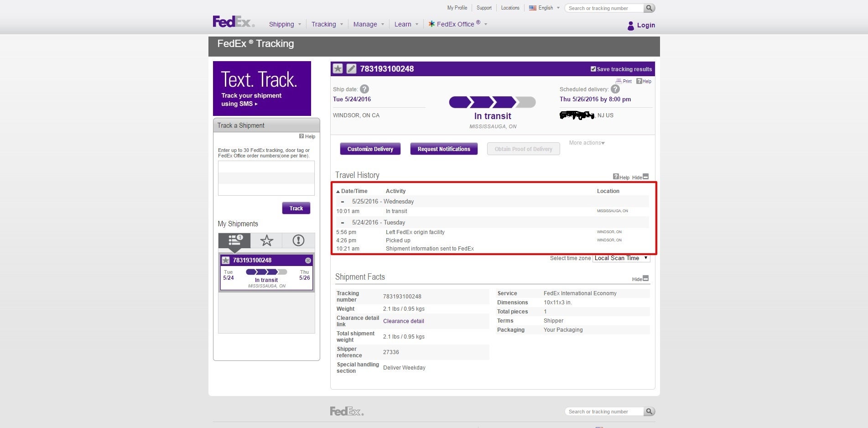Select the starred shipments tab icon

point(266,240)
